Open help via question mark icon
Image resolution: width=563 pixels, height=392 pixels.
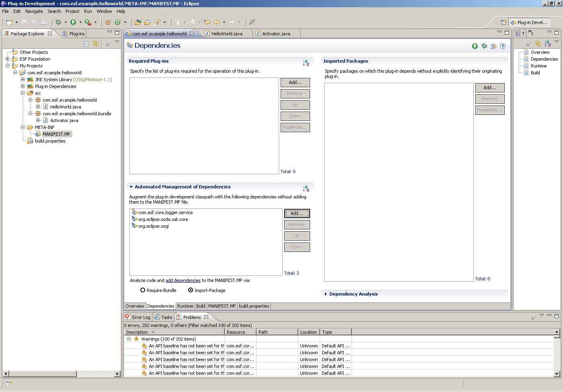503,46
